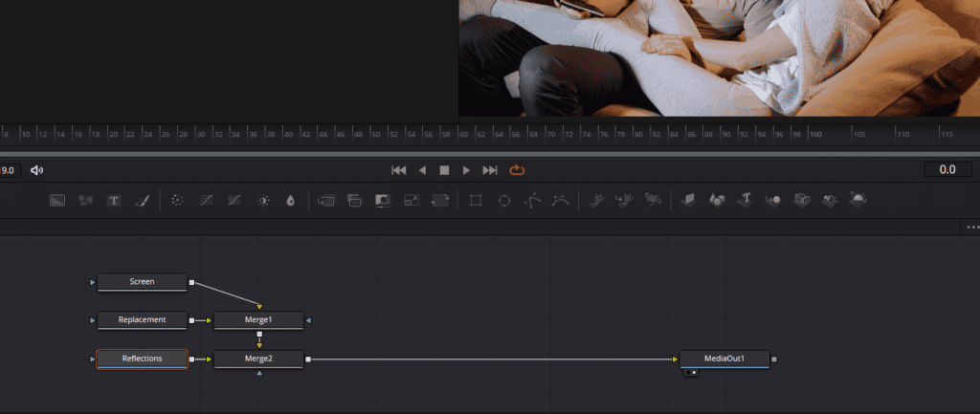Add a Merge node from the toolbar
Screen dimensions: 980x414
tap(326, 201)
